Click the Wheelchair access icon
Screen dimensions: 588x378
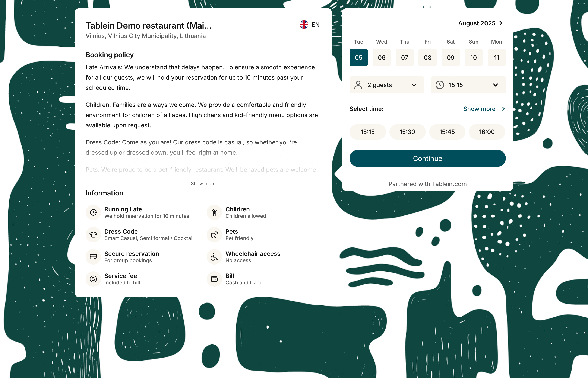(x=214, y=257)
